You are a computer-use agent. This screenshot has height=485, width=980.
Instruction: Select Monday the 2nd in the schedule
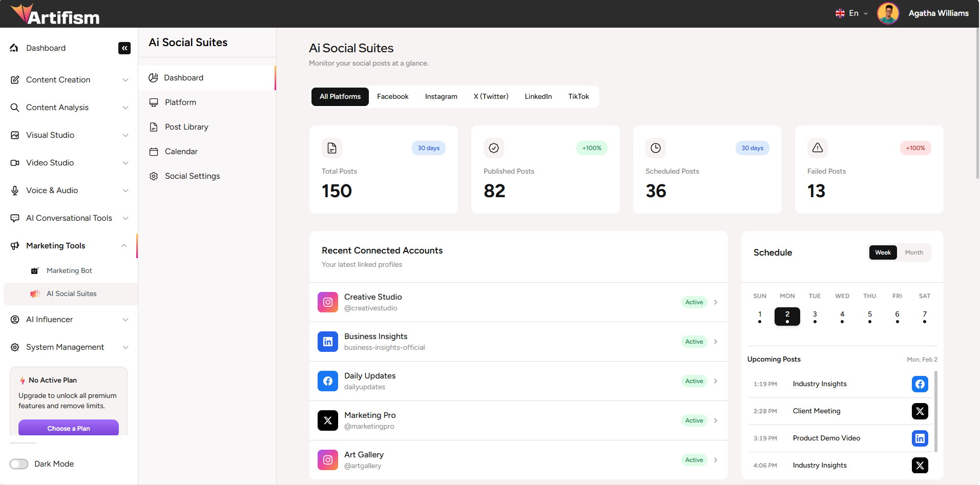787,316
